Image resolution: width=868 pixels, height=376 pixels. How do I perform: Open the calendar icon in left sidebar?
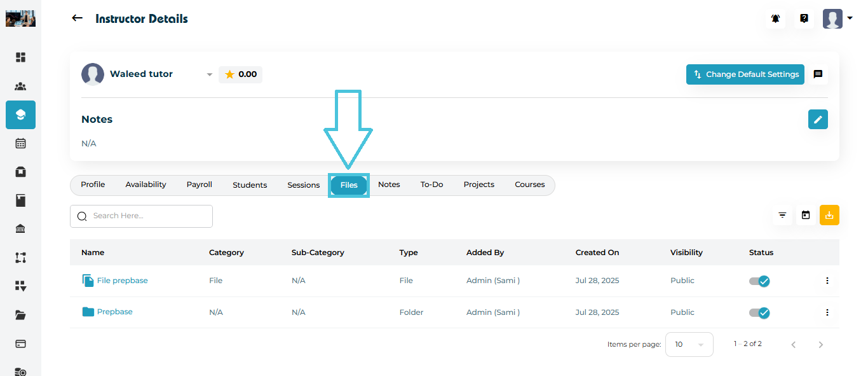click(20, 143)
